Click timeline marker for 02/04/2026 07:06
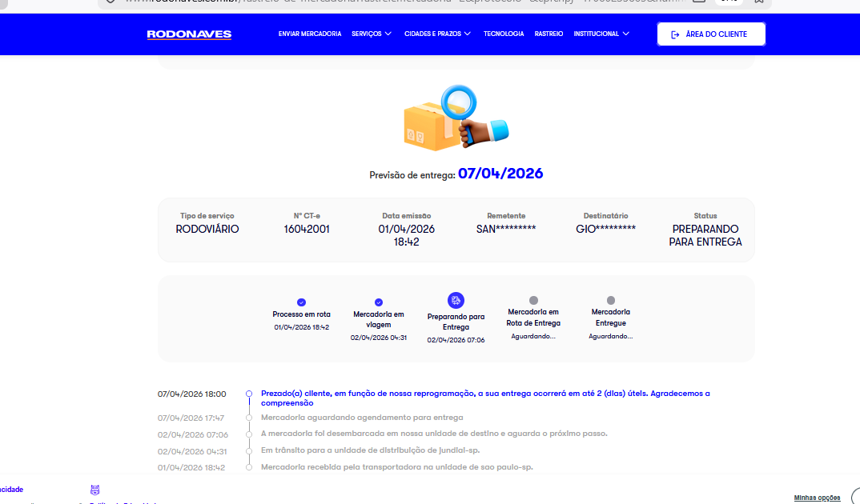Viewport: 860px width, 504px height. coord(249,434)
